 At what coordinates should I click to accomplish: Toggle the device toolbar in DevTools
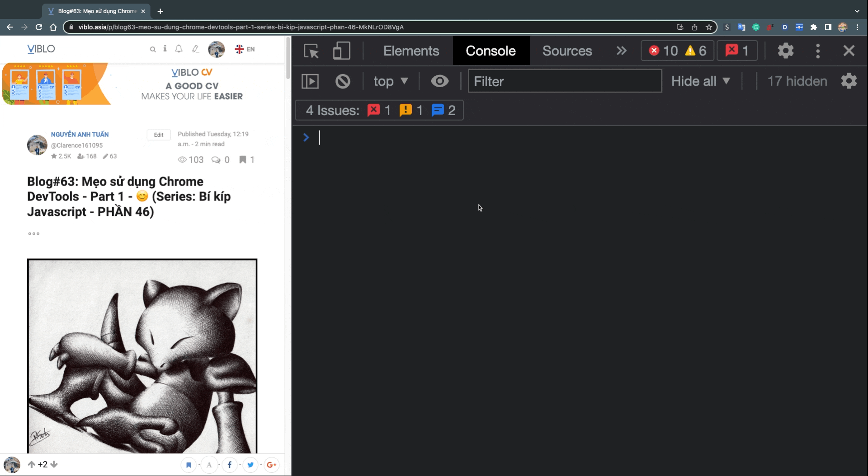click(341, 51)
